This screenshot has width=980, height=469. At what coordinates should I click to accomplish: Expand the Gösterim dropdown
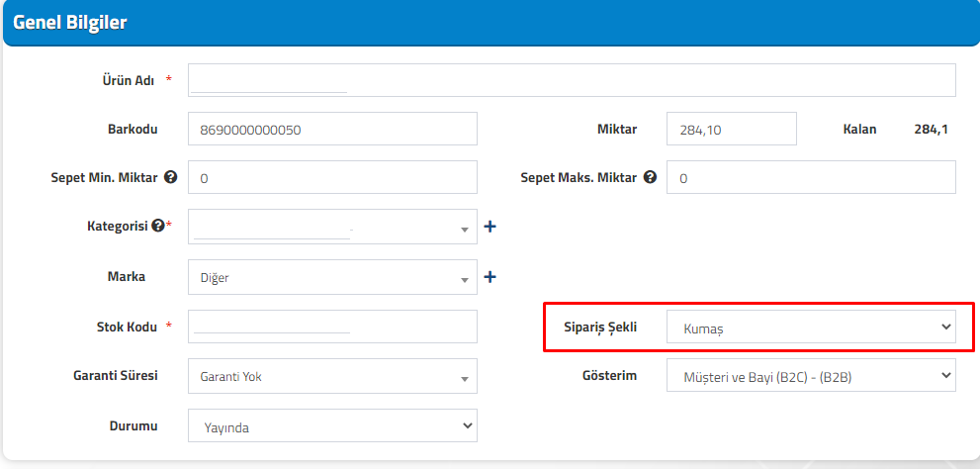(811, 375)
